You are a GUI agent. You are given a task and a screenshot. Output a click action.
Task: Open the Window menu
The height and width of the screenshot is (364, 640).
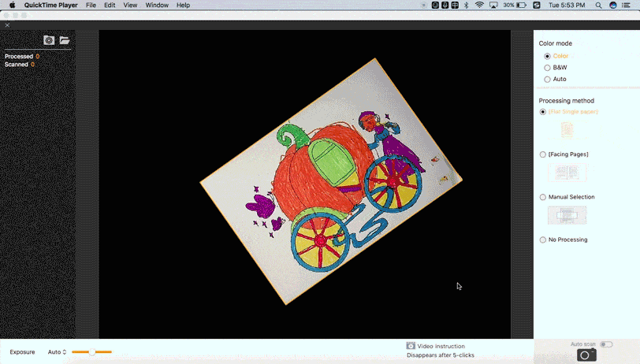click(157, 6)
